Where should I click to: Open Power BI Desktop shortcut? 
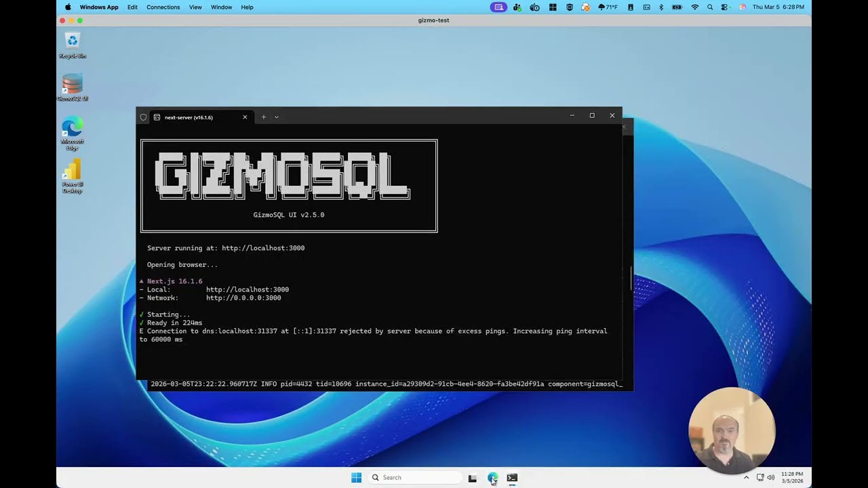pos(73,177)
